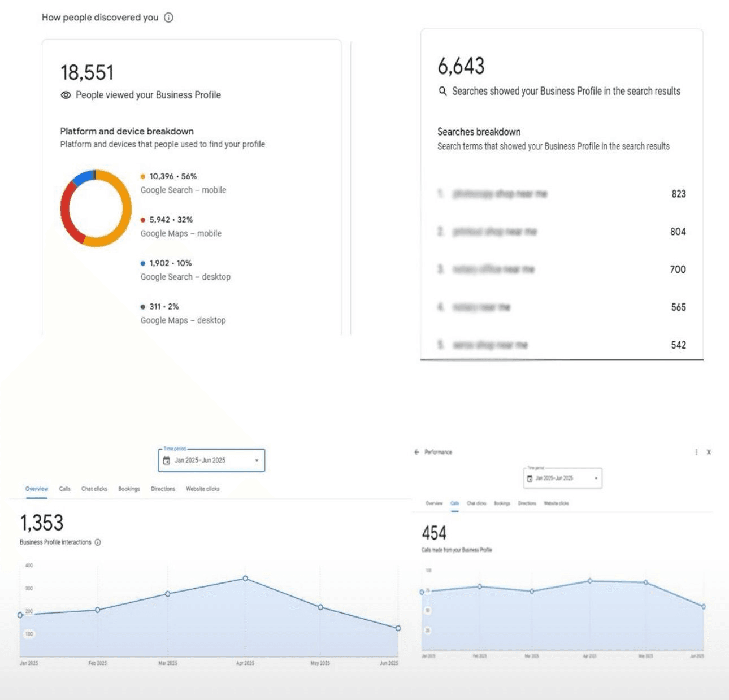Click the April data point on the interactions chart
This screenshot has height=700, width=729.
click(x=244, y=578)
